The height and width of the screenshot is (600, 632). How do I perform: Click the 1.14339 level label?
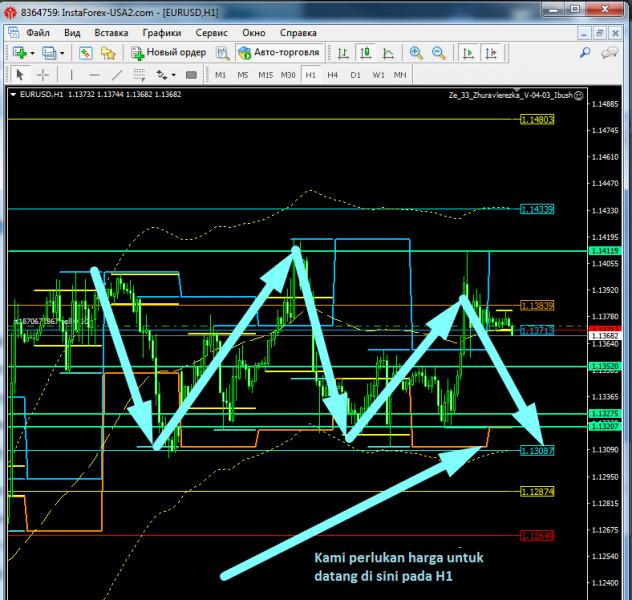pos(537,209)
